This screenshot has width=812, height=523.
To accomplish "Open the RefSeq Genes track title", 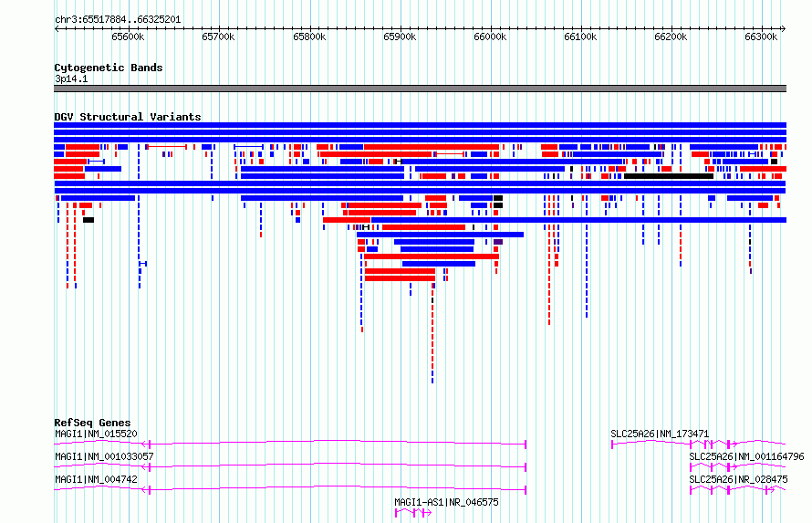I will pyautogui.click(x=92, y=423).
